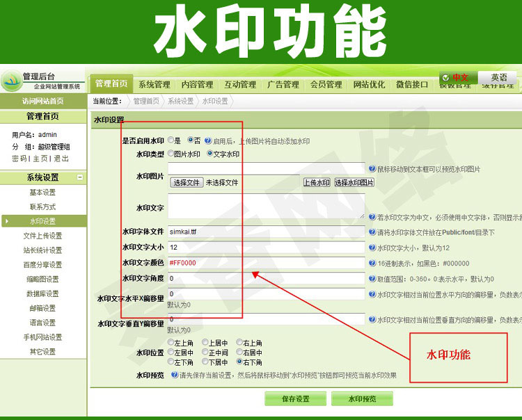Click the 选择水印图片 button
This screenshot has width=522, height=420.
(354, 182)
